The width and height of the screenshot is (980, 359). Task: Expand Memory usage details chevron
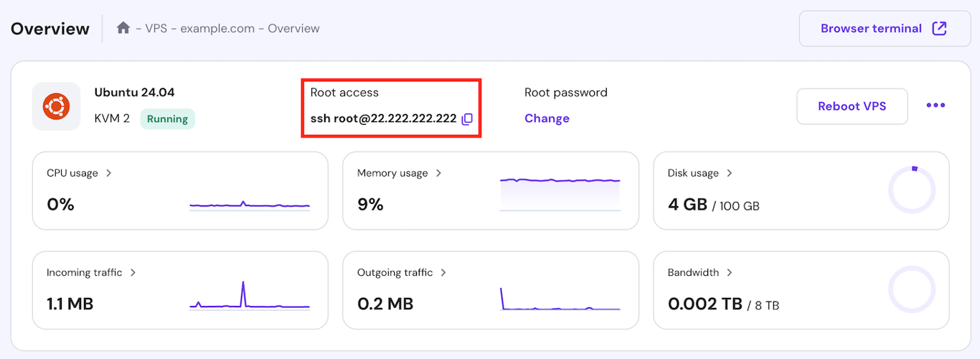pyautogui.click(x=438, y=173)
